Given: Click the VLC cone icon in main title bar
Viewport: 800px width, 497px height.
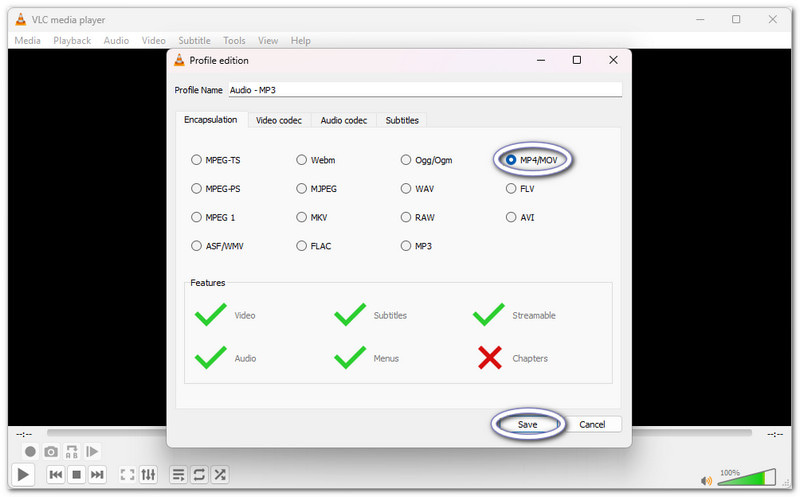Looking at the screenshot, I should [20, 19].
